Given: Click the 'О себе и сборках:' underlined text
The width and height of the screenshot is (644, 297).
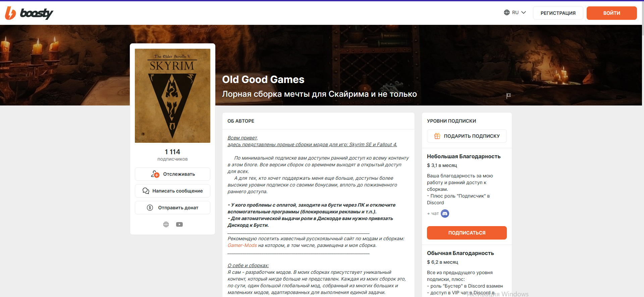Looking at the screenshot, I should pos(248,265).
